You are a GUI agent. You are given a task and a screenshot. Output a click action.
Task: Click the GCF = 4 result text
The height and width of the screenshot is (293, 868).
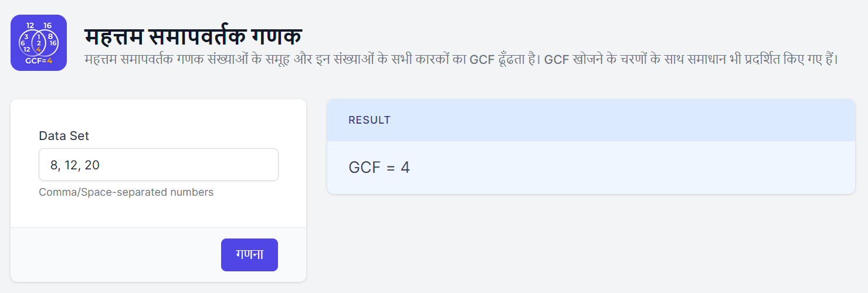379,168
